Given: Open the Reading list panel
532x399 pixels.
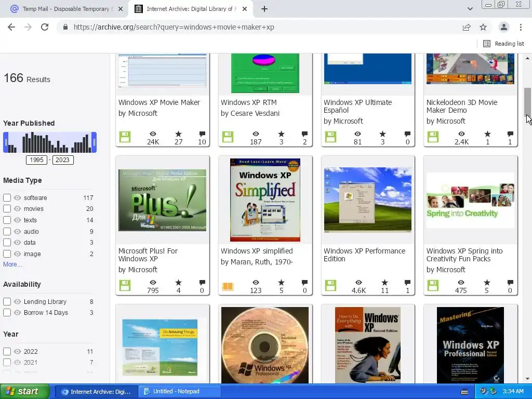Looking at the screenshot, I should pyautogui.click(x=503, y=44).
